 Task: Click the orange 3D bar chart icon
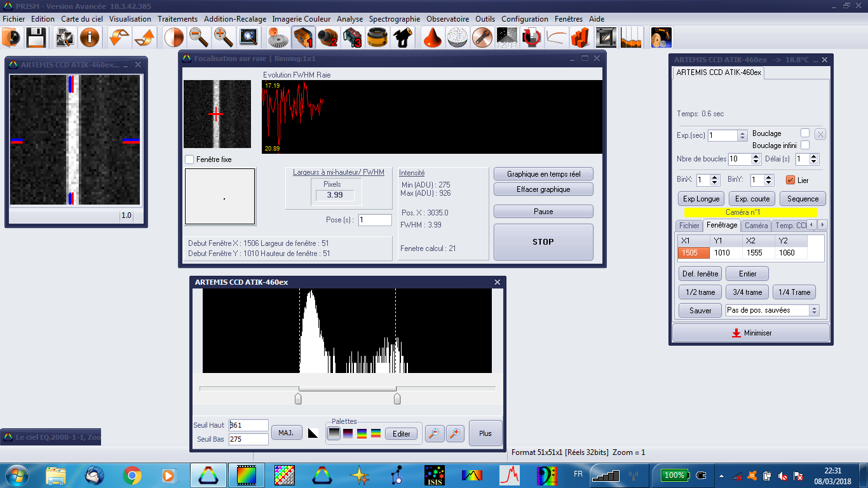(x=580, y=38)
